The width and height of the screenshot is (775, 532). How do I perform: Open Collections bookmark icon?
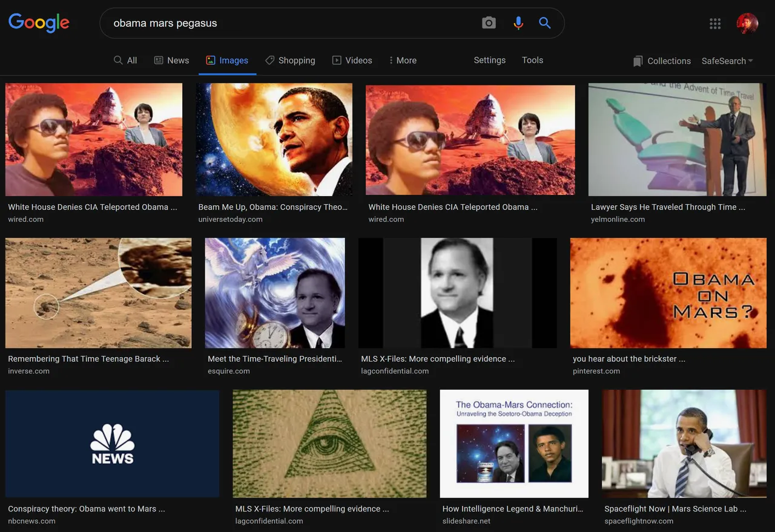coord(638,61)
